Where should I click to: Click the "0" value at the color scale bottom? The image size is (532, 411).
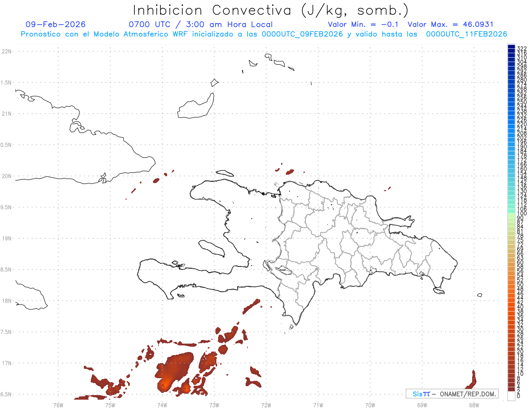(x=519, y=396)
